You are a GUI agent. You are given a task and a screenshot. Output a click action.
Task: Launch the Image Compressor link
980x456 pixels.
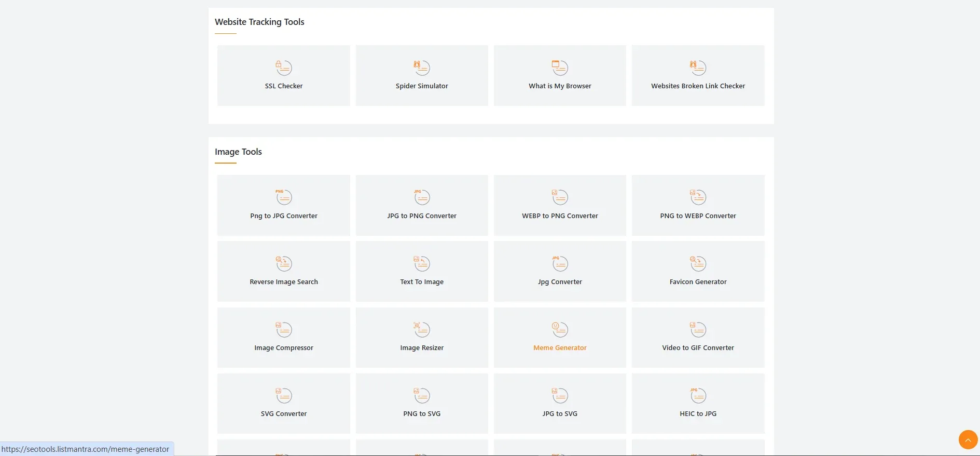coord(284,348)
